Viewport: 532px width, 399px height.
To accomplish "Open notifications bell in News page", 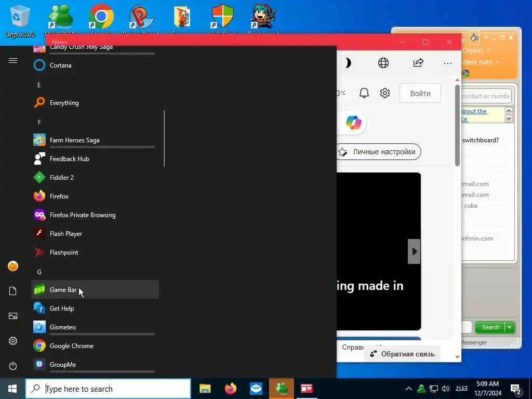I will 364,93.
